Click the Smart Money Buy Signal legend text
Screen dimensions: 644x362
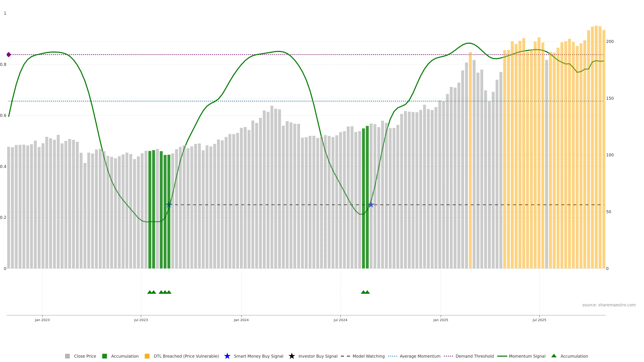258,356
